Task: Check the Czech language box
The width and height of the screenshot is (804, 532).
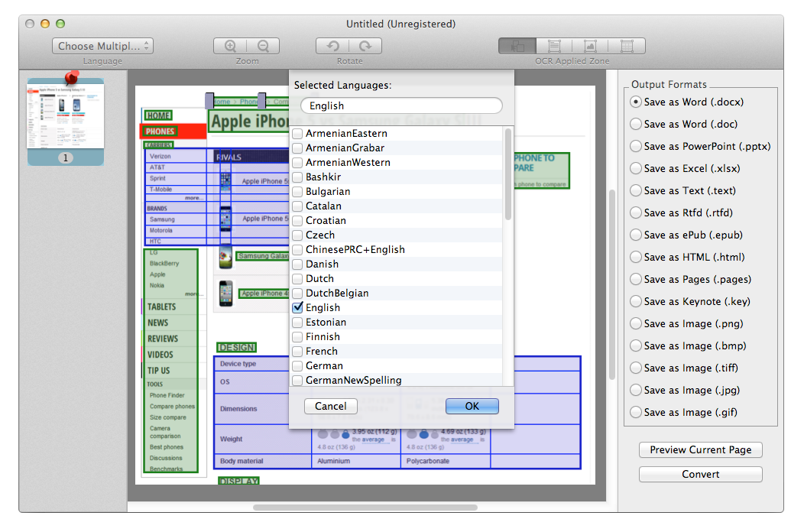Action: pos(297,235)
